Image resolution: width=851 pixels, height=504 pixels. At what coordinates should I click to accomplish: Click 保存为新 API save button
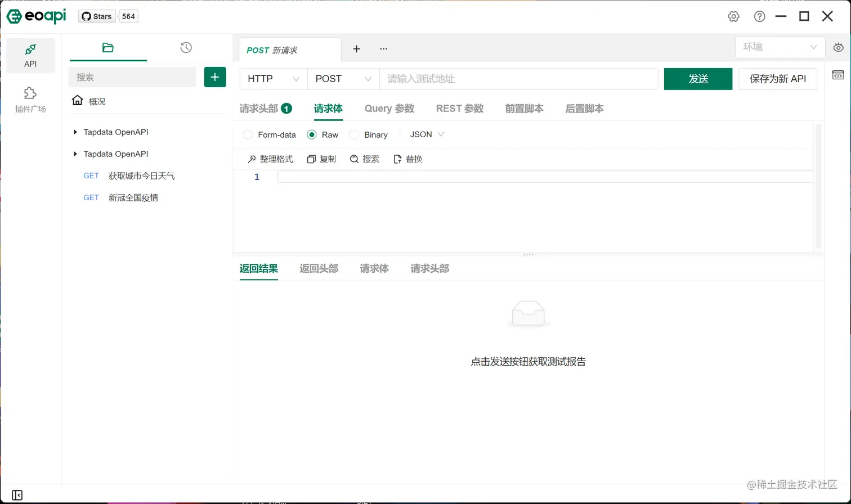coord(777,79)
